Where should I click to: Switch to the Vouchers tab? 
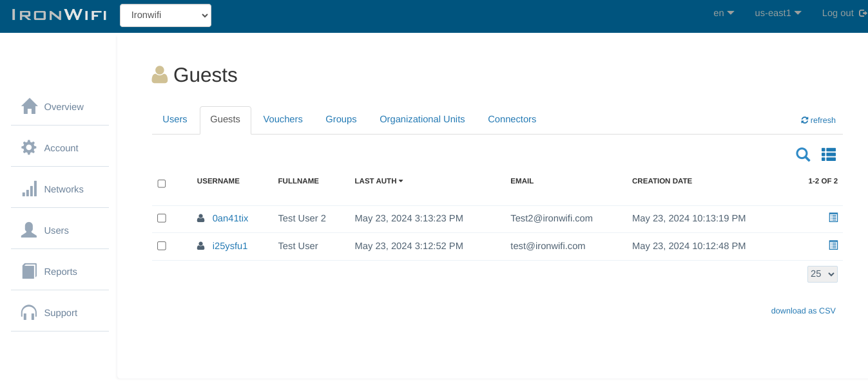coord(282,119)
